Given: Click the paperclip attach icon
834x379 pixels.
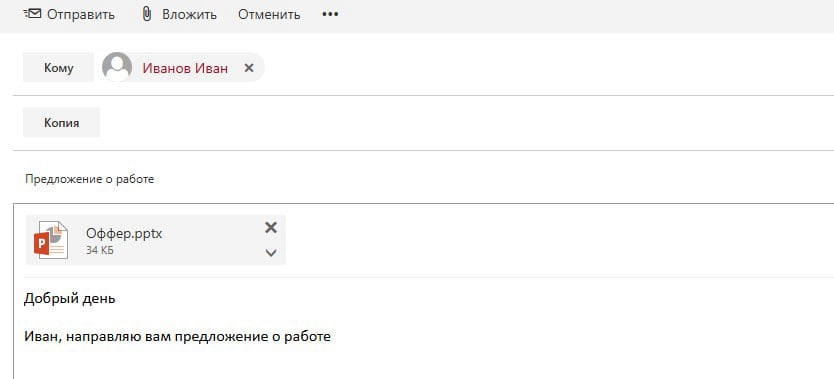Looking at the screenshot, I should (147, 14).
